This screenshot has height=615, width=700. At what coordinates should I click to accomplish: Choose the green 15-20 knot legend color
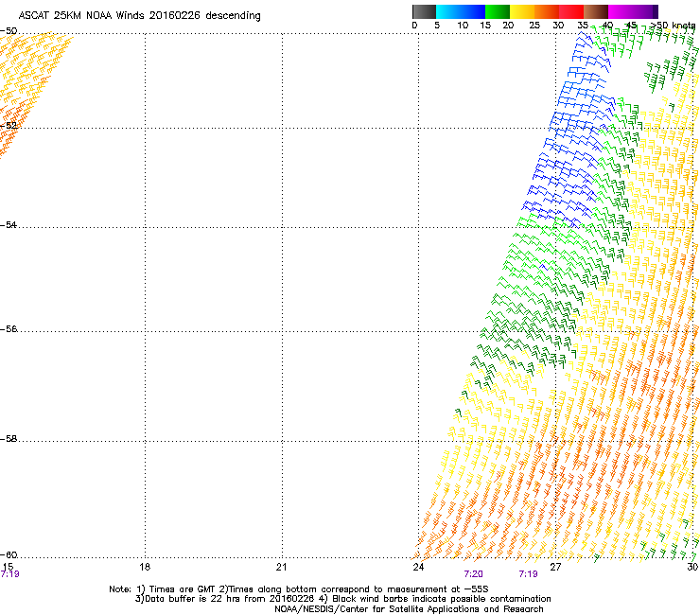pyautogui.click(x=498, y=11)
